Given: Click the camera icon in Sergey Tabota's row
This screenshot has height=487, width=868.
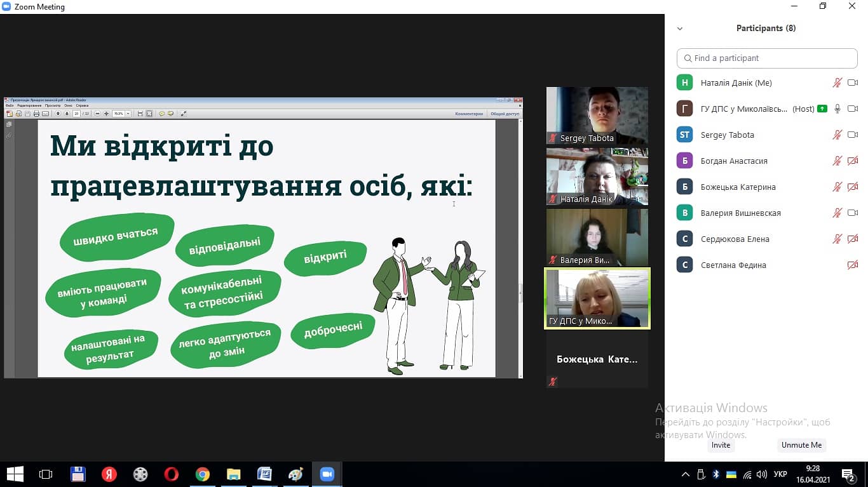Looking at the screenshot, I should pos(853,135).
